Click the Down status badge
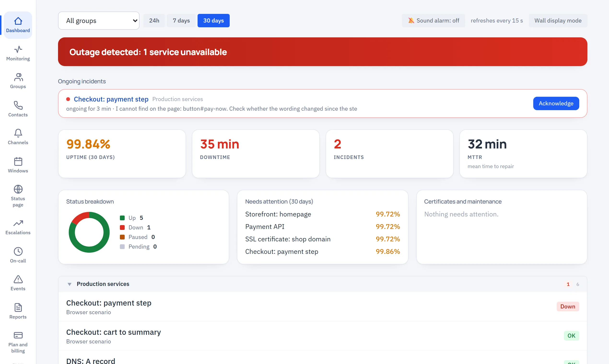 (568, 307)
